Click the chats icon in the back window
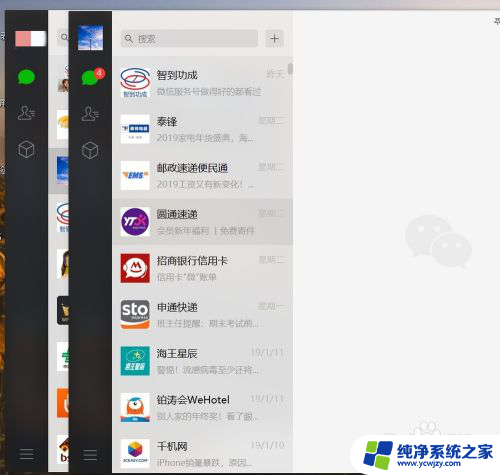The width and height of the screenshot is (500, 475). coord(26,77)
